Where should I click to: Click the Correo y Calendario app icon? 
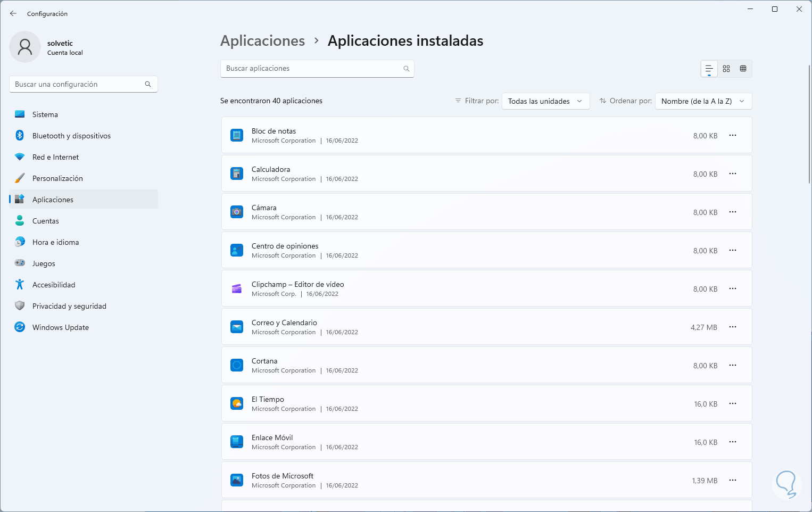tap(237, 327)
